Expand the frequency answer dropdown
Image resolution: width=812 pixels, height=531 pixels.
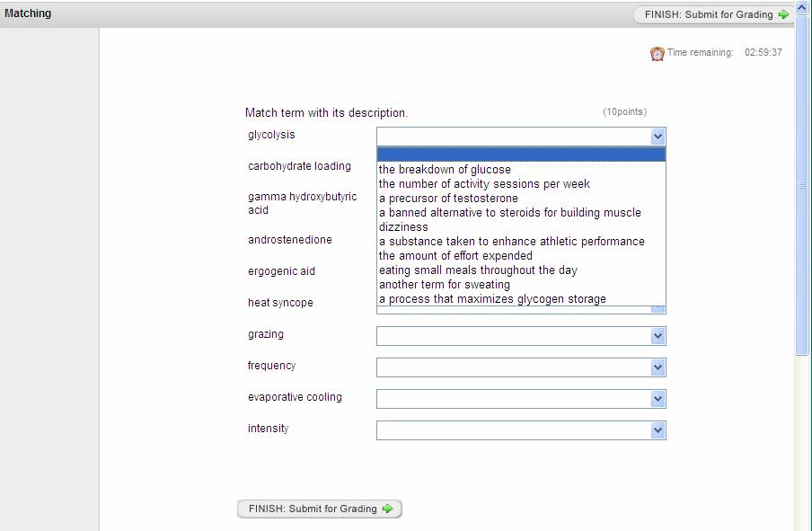coord(658,367)
